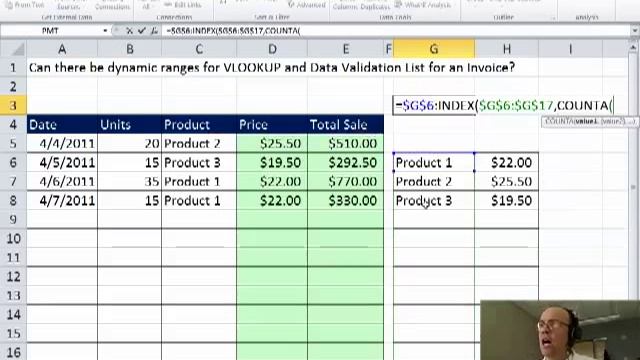The width and height of the screenshot is (640, 360).
Task: Click units cell showing 20
Action: pyautogui.click(x=130, y=144)
